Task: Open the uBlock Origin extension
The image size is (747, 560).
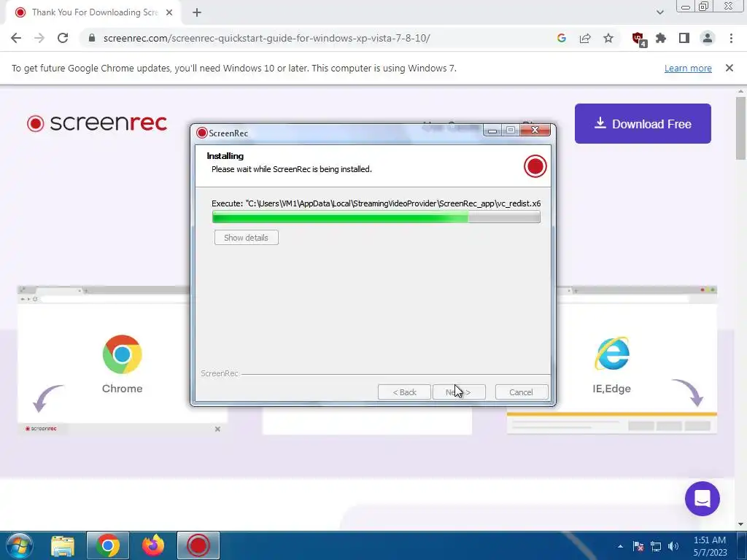Action: click(638, 39)
